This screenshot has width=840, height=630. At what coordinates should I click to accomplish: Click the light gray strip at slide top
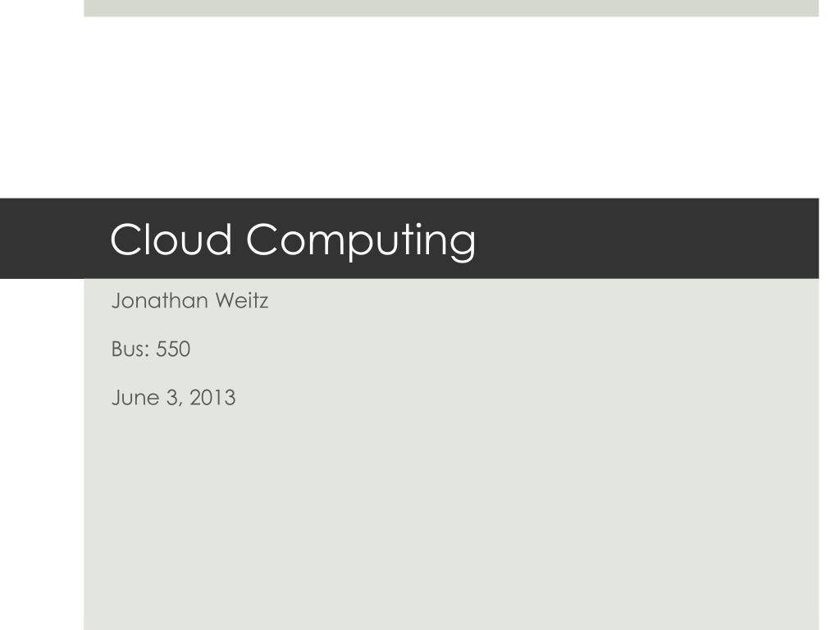[x=451, y=8]
